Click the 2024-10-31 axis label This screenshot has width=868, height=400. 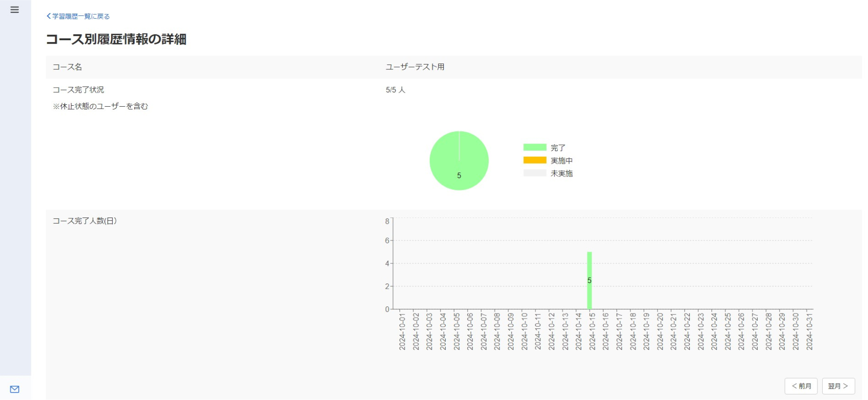[x=809, y=332]
